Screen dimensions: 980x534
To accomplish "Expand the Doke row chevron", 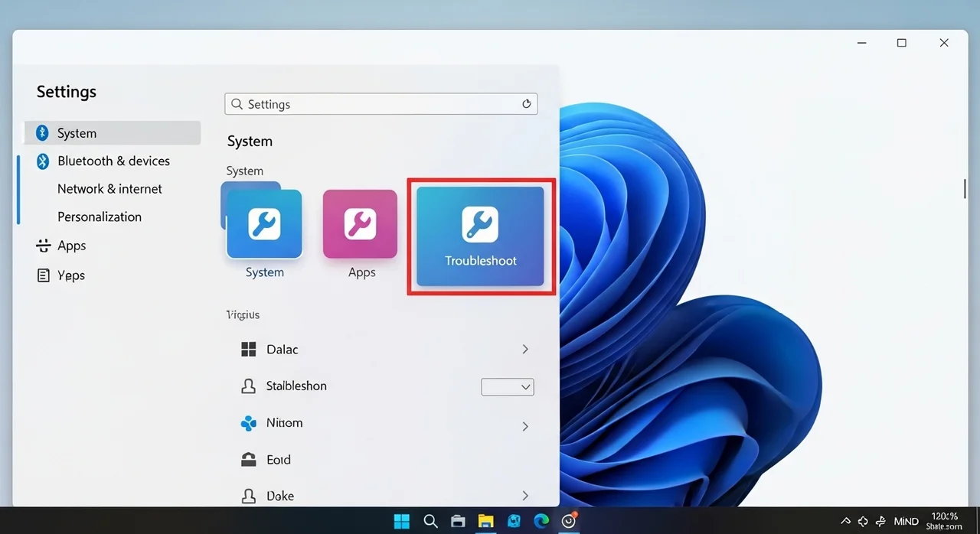I will (525, 496).
